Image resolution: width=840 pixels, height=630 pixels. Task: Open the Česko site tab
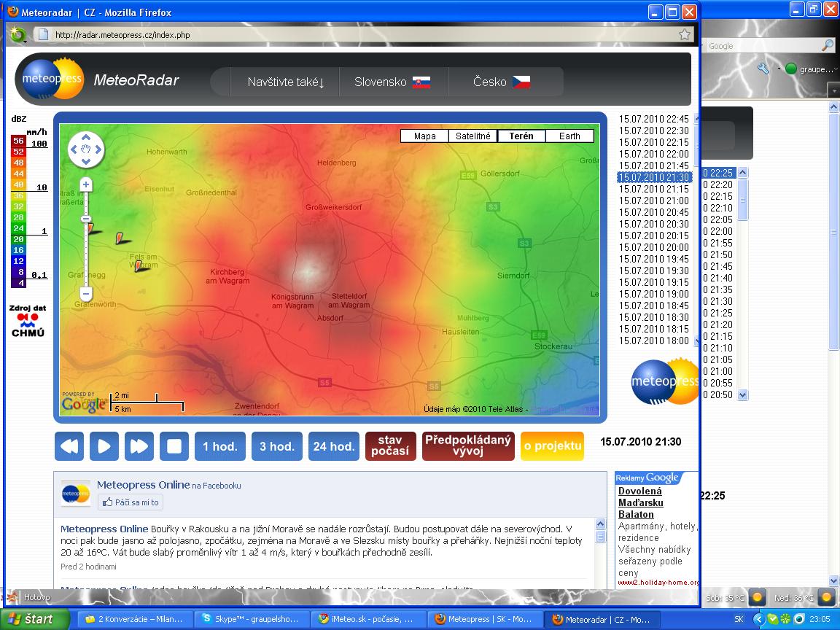coord(501,82)
